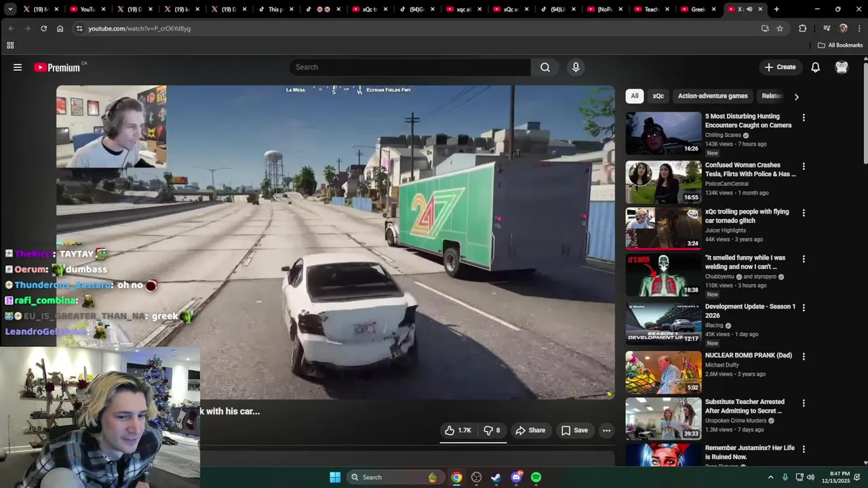Switch to the Teach browser tab
The width and height of the screenshot is (868, 488).
651,9
